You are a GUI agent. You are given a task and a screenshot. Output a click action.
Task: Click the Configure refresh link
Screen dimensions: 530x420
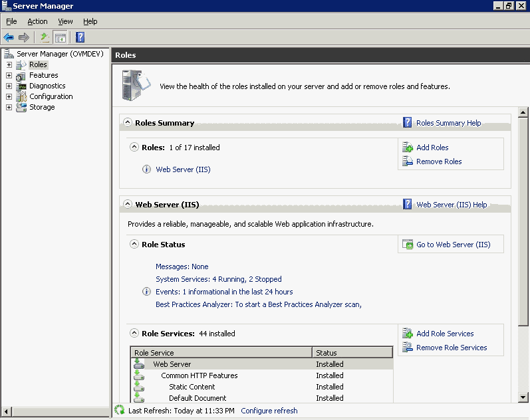click(269, 411)
